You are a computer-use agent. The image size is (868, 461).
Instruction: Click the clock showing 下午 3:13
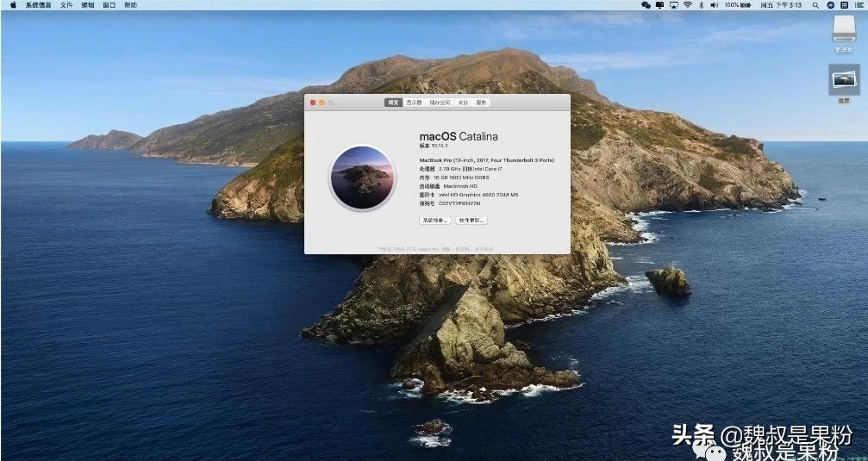pyautogui.click(x=781, y=5)
